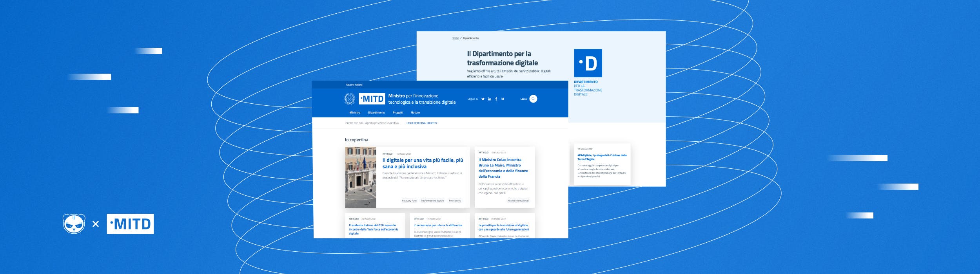Open article Il Ministro Colao incontra Bruno Le Maire
Viewport: 980px width, 274px height.
pos(503,168)
